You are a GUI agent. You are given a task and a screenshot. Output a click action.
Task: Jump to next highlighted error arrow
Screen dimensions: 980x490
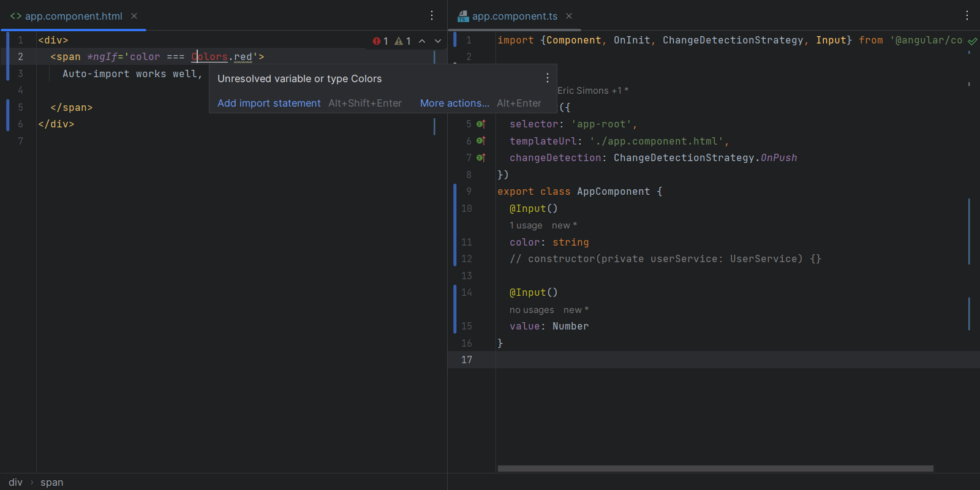coord(438,41)
